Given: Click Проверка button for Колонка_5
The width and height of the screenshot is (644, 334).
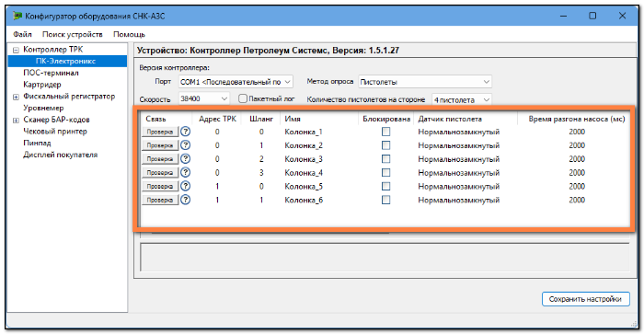Looking at the screenshot, I should (x=160, y=186).
